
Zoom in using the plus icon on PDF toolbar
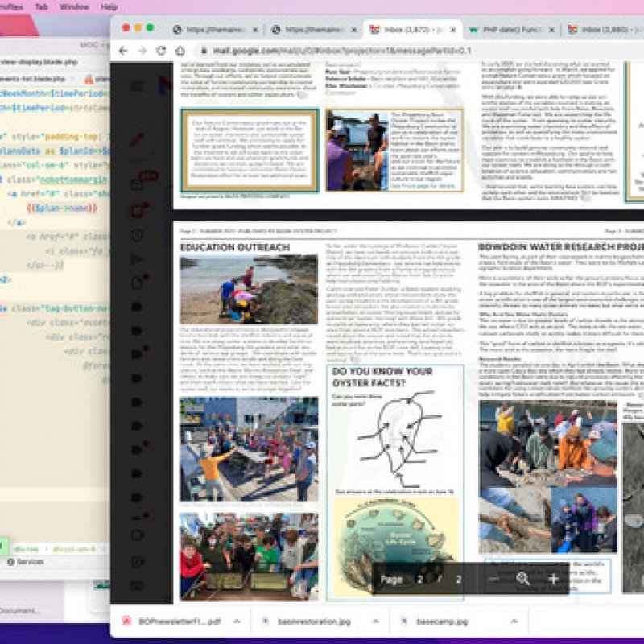[x=554, y=577]
